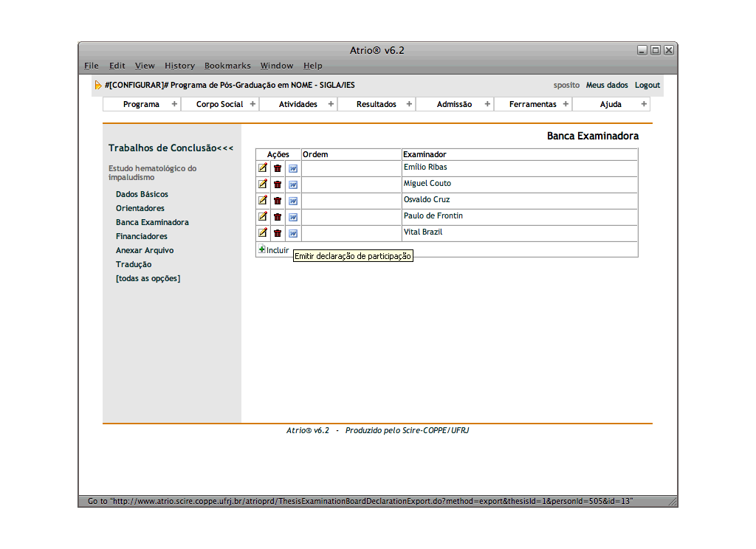Screen dimensions: 756x549
Task: Go to Dados Básicos in sidebar
Action: point(142,194)
